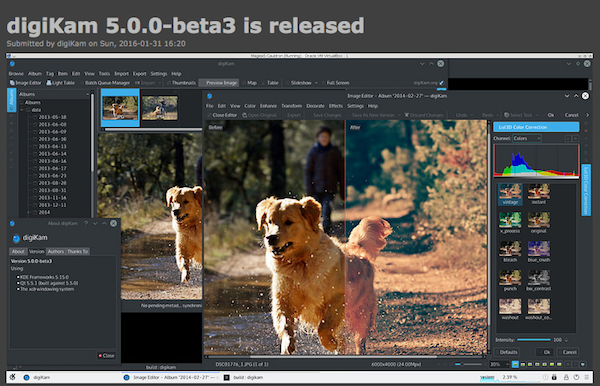Click Save As New Version button
Image resolution: width=600 pixels, height=386 pixels.
373,115
